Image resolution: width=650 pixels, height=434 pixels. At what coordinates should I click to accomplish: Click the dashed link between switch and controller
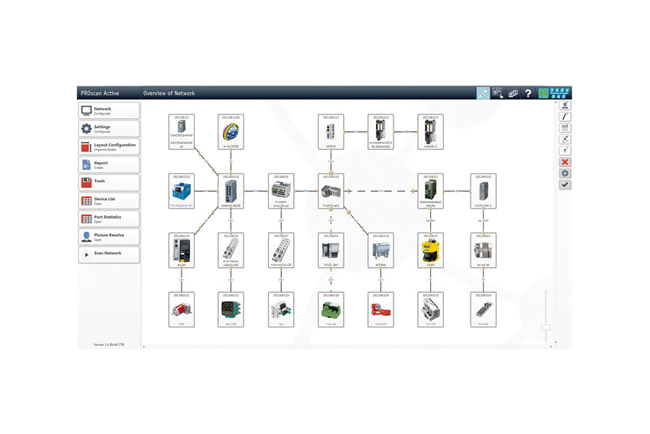coord(381,191)
